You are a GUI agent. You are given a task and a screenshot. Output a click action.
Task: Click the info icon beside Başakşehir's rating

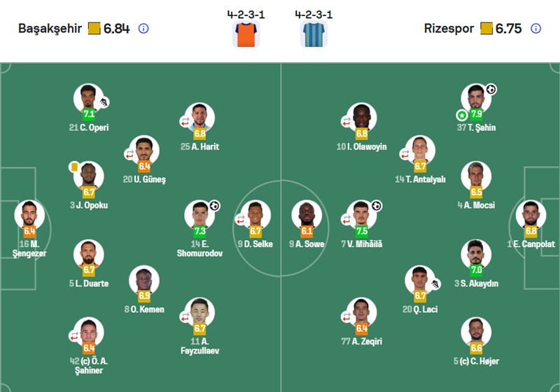tap(143, 29)
